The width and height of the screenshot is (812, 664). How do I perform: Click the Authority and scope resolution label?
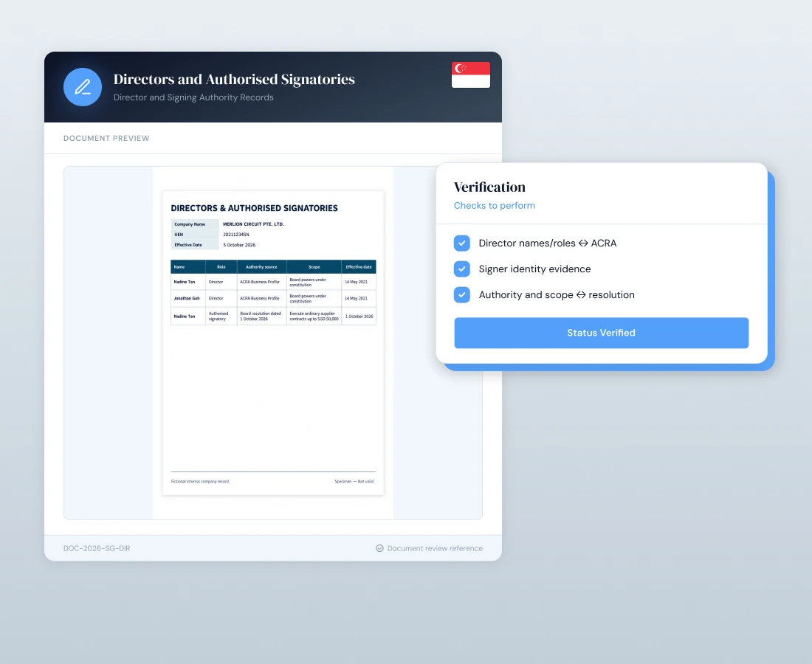[x=556, y=295]
